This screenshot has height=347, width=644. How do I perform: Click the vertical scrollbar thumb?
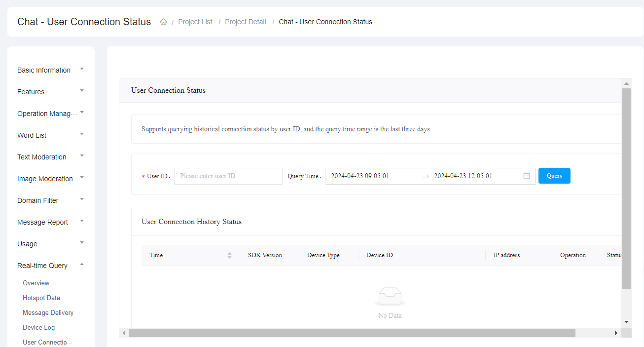627,189
